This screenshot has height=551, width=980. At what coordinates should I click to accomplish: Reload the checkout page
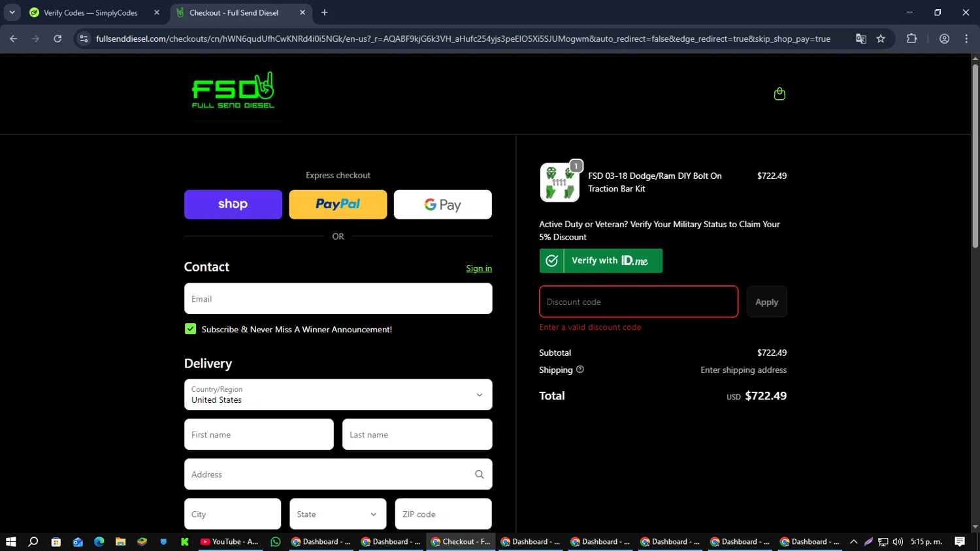(x=57, y=39)
